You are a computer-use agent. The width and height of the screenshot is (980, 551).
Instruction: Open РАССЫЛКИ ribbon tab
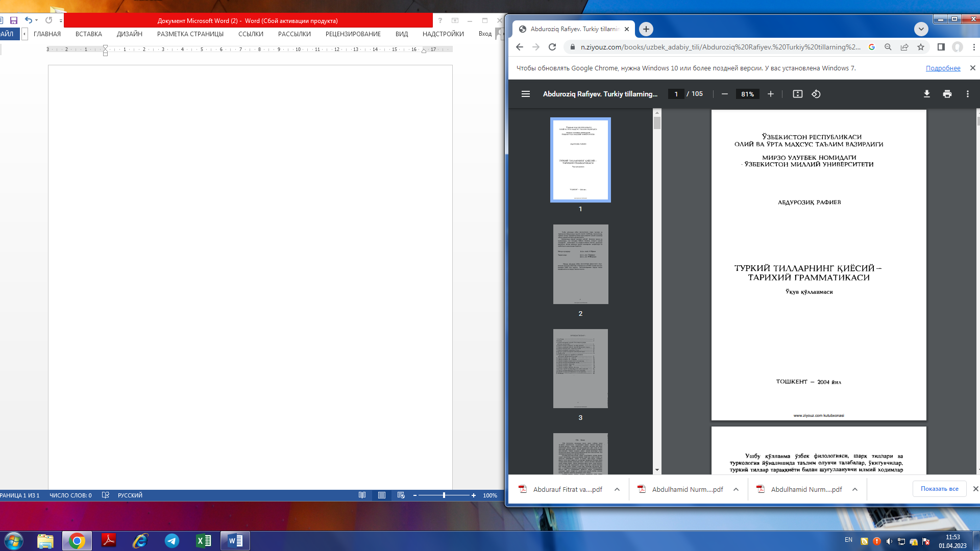click(295, 34)
